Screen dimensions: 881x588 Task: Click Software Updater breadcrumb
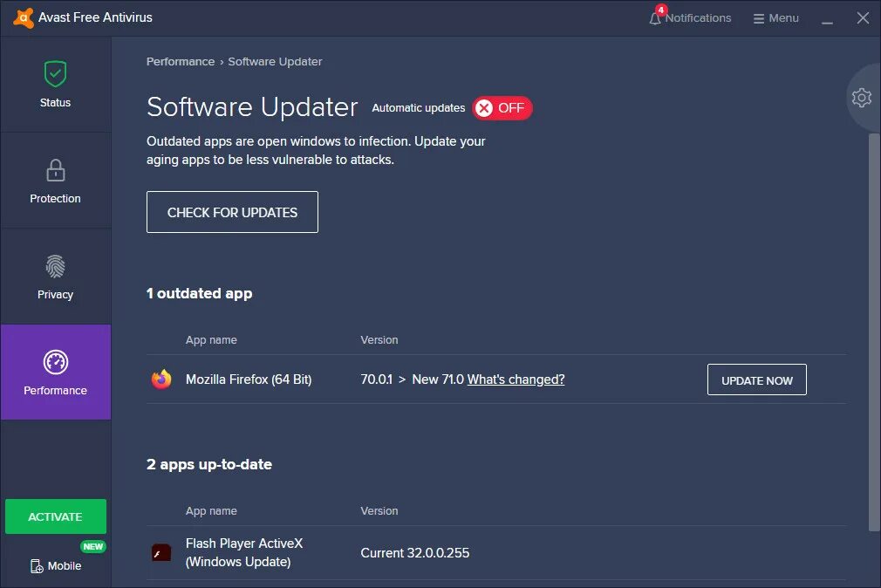click(x=275, y=61)
